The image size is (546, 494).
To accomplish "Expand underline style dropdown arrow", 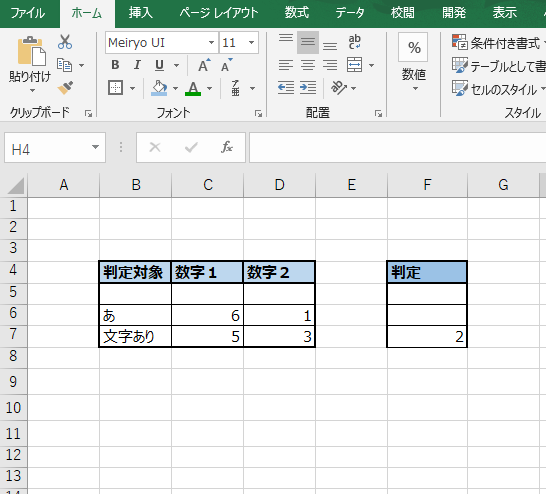I will (177, 65).
